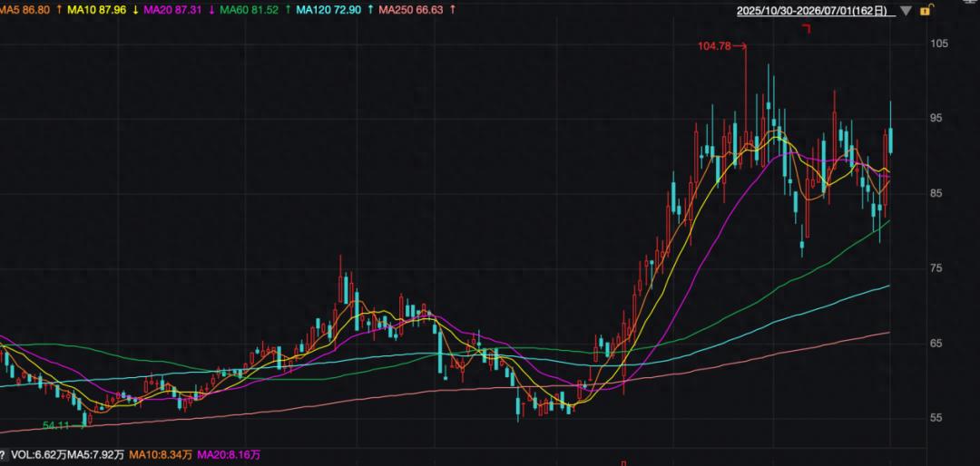This screenshot has width=980, height=466.
Task: Click the 2025/10/30-2026/07/01 date range link
Action: (812, 11)
